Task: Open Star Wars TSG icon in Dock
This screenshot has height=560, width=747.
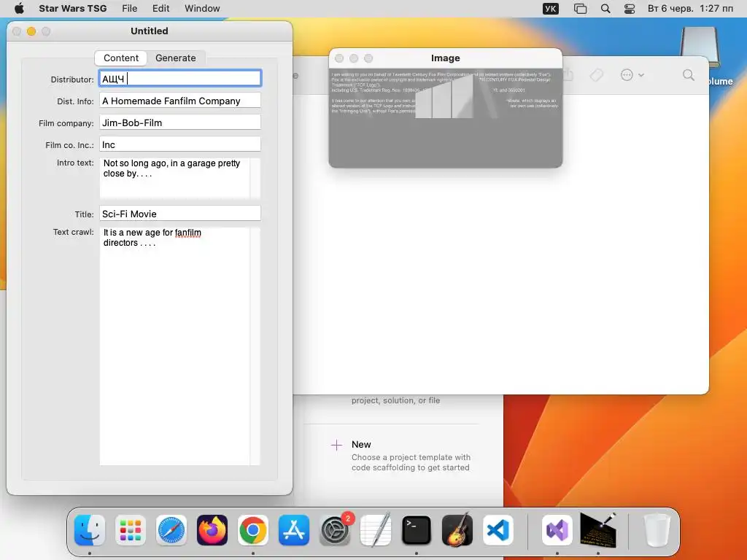Action: pyautogui.click(x=598, y=530)
